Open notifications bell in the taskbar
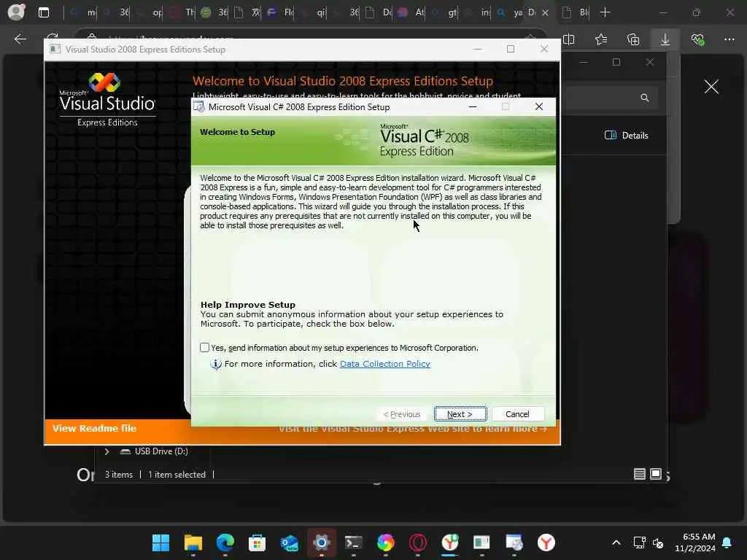747x560 pixels. point(727,542)
